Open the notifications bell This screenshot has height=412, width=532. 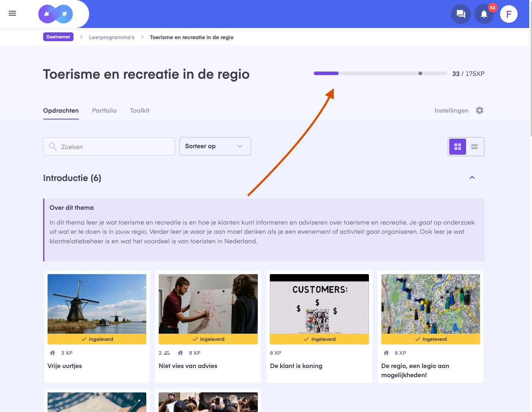coord(484,14)
